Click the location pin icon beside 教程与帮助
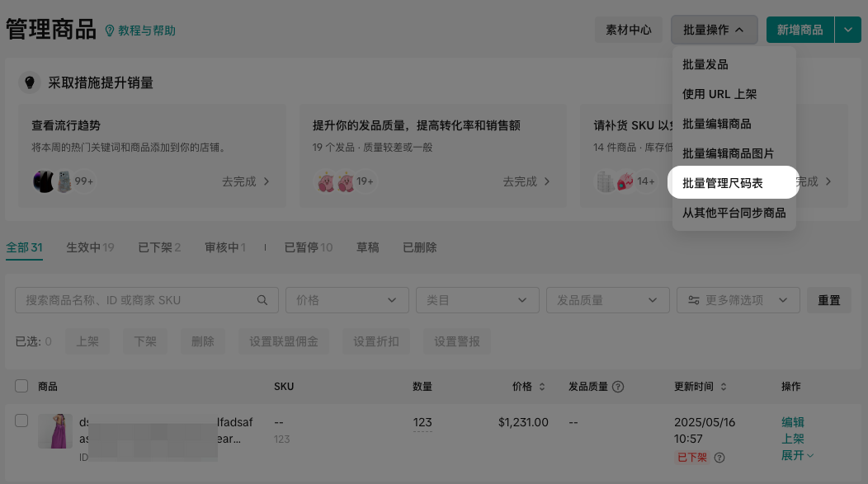The width and height of the screenshot is (868, 484). (x=109, y=31)
